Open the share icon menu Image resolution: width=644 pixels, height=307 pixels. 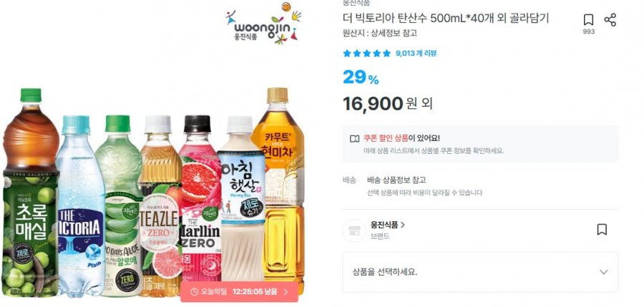610,20
